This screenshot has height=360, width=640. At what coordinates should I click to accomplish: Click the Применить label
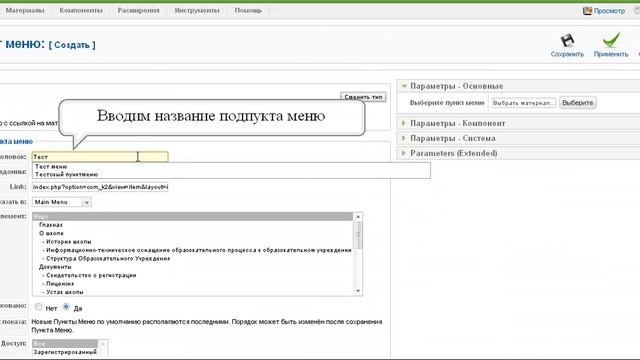point(611,54)
